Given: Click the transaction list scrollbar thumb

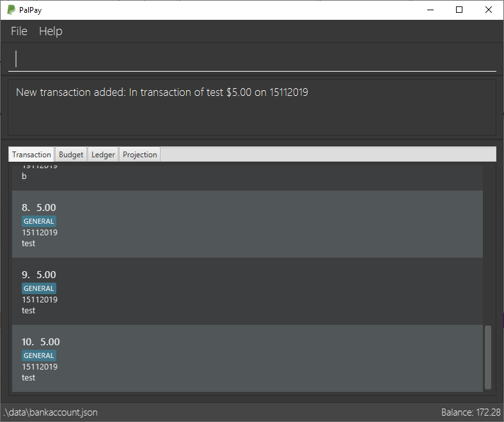Looking at the screenshot, I should click(488, 357).
